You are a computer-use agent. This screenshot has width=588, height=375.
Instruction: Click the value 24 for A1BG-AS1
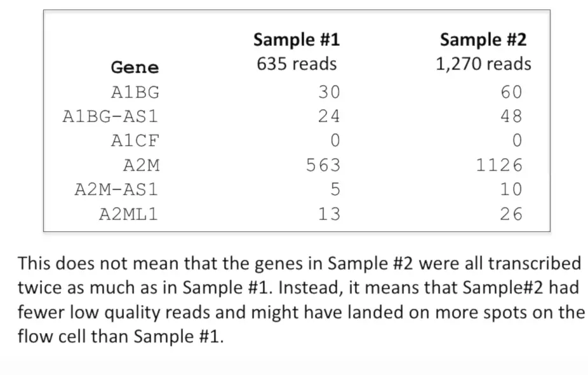(x=329, y=116)
